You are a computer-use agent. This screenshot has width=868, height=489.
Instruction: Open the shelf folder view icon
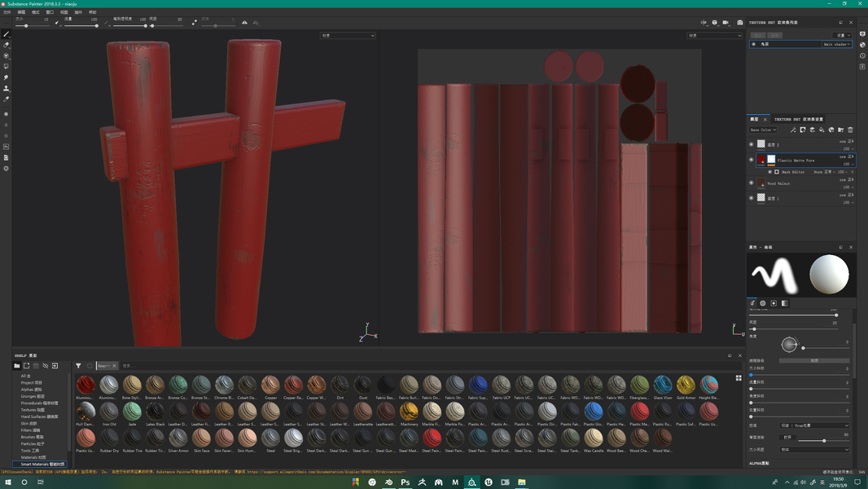click(x=16, y=365)
